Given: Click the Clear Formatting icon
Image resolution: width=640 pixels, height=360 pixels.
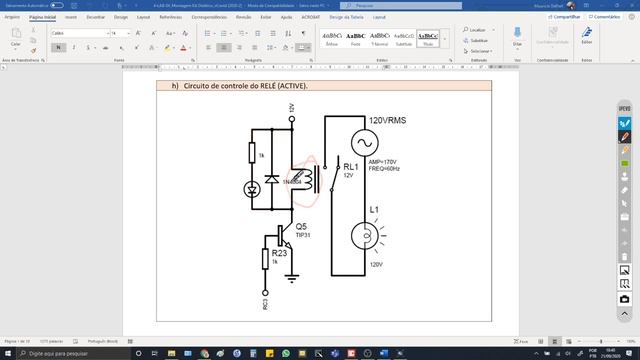Looking at the screenshot, I should [x=185, y=33].
